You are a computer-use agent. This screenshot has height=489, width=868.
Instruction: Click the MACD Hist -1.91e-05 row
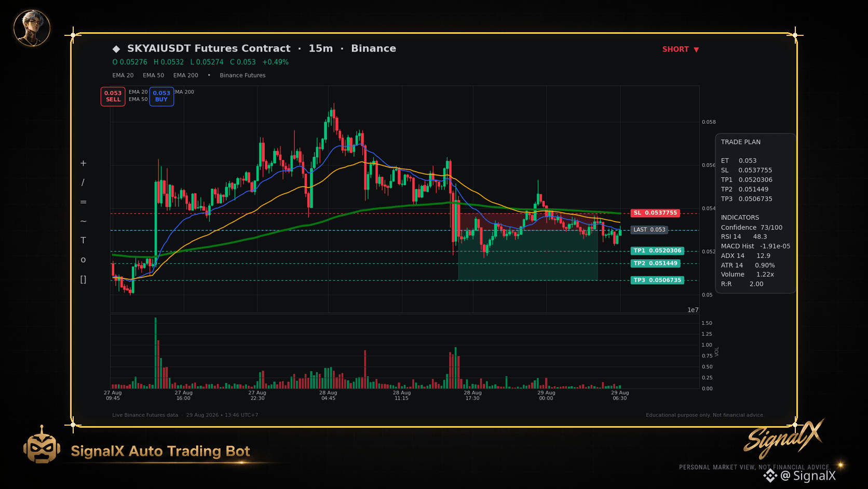click(755, 246)
